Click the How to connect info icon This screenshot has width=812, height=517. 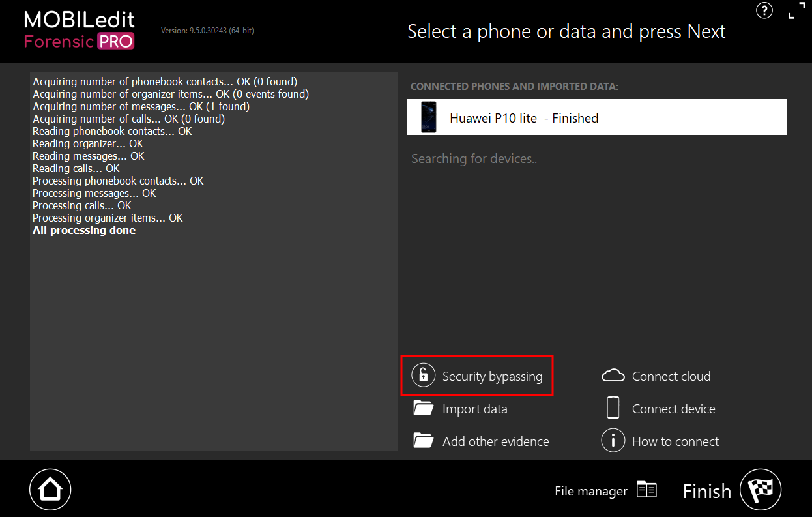coord(613,441)
